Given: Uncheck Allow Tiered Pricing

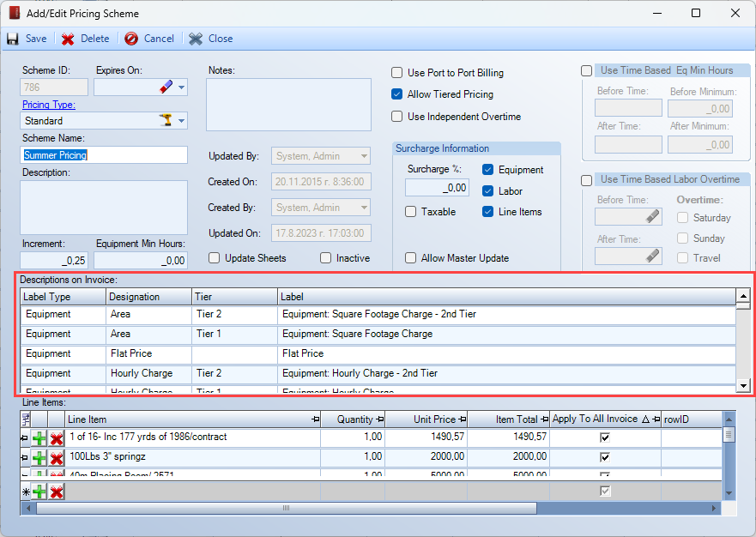Looking at the screenshot, I should pyautogui.click(x=396, y=94).
